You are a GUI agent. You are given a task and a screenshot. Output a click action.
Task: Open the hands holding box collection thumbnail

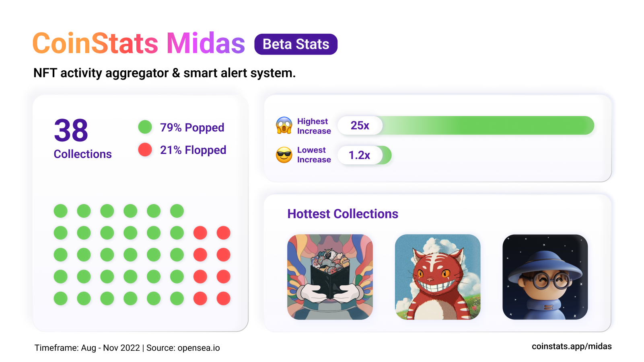[x=330, y=277]
